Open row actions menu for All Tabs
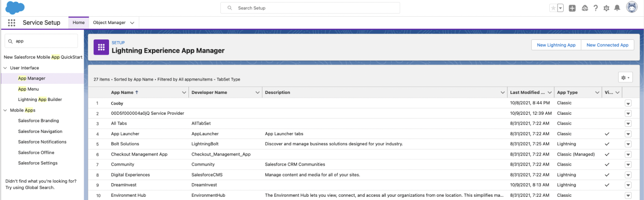The image size is (644, 200). point(628,124)
